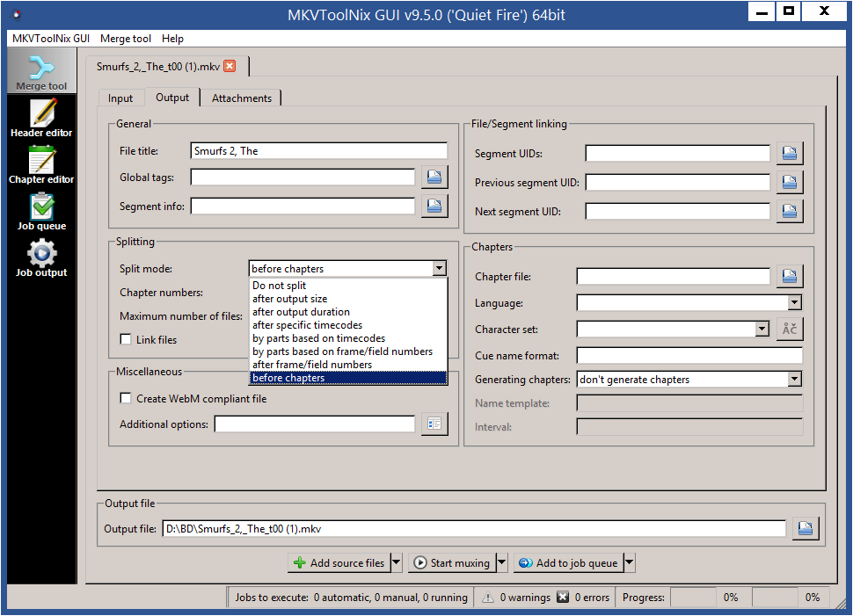Viewport: 853px width, 616px height.
Task: Choose 'after output duration' split mode
Action: pos(301,312)
